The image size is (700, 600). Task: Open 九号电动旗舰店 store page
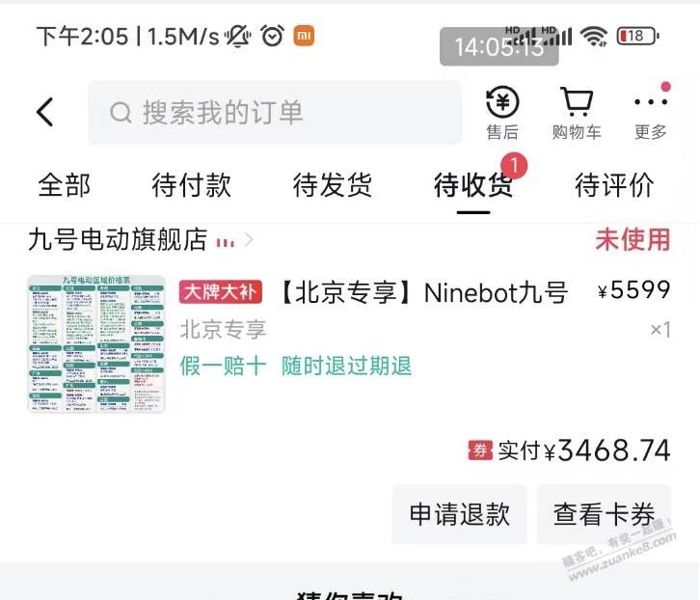(x=118, y=239)
